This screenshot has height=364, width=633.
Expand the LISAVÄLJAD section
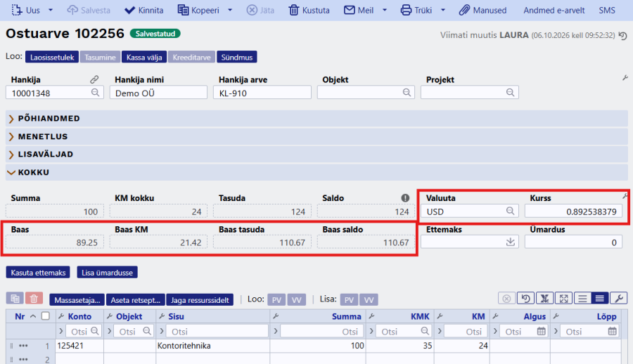[316, 154]
